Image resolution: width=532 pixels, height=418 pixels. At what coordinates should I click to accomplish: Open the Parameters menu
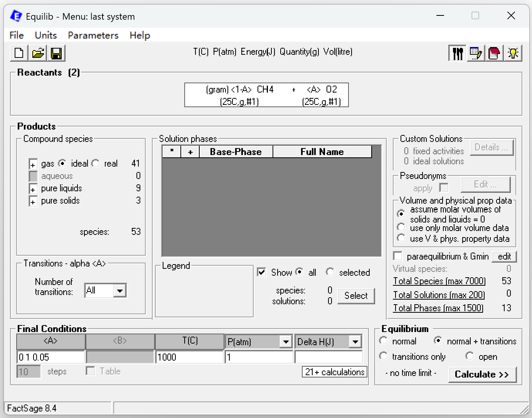(x=93, y=35)
